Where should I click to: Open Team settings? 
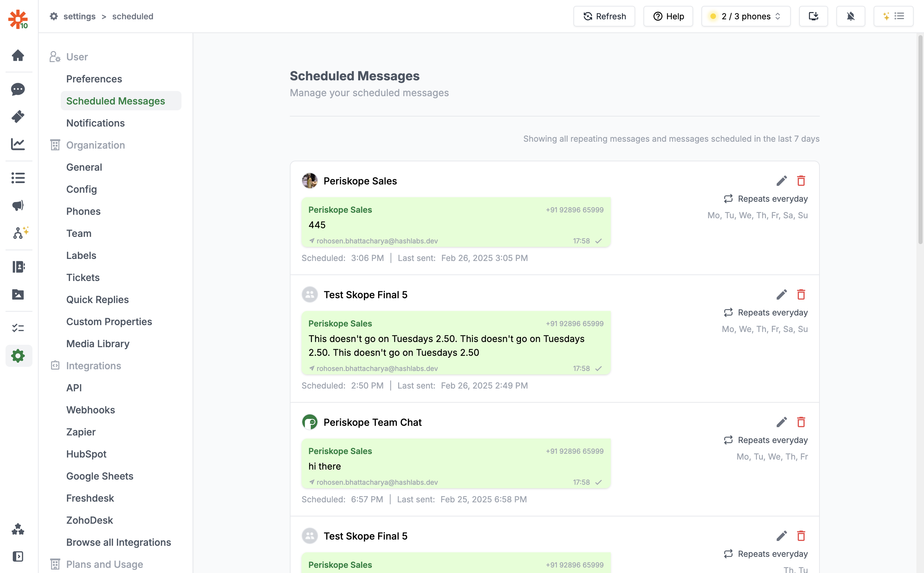79,233
